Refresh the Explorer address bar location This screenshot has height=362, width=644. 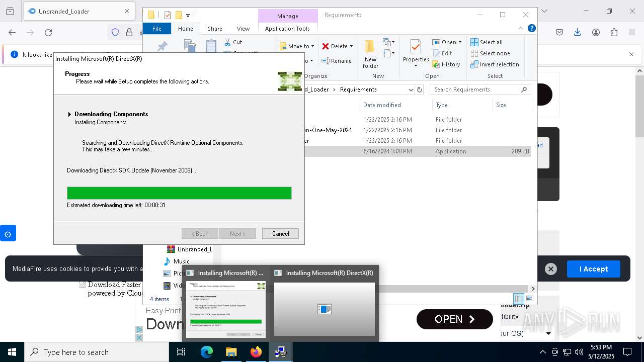point(420,89)
